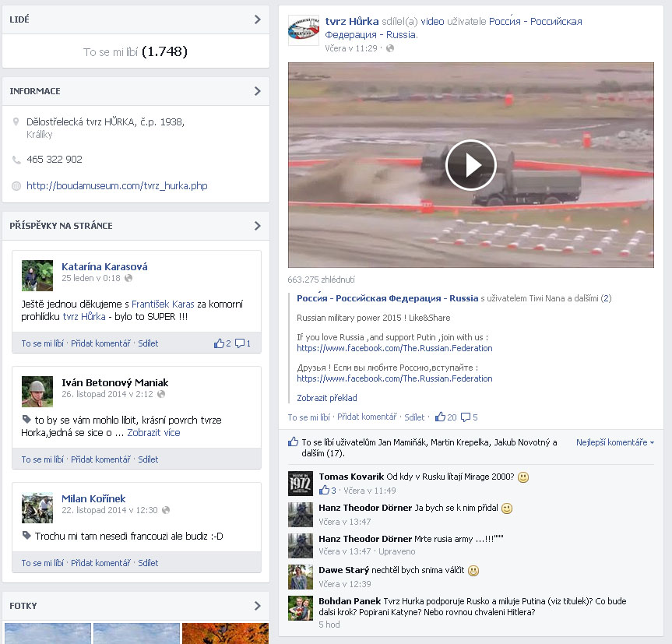672x644 pixels.
Task: Open Iván Betonový Maniak's avatar photo
Action: (37, 392)
